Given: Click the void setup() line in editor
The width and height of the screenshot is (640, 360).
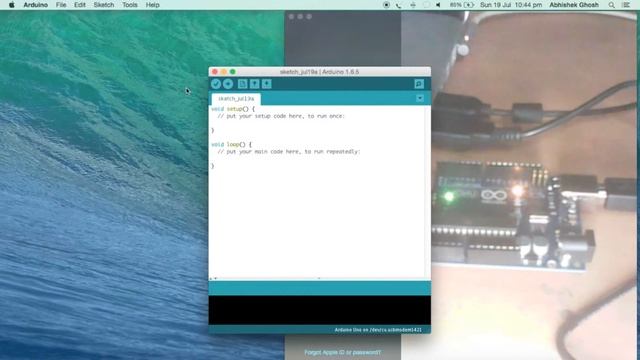Looking at the screenshot, I should tap(233, 109).
